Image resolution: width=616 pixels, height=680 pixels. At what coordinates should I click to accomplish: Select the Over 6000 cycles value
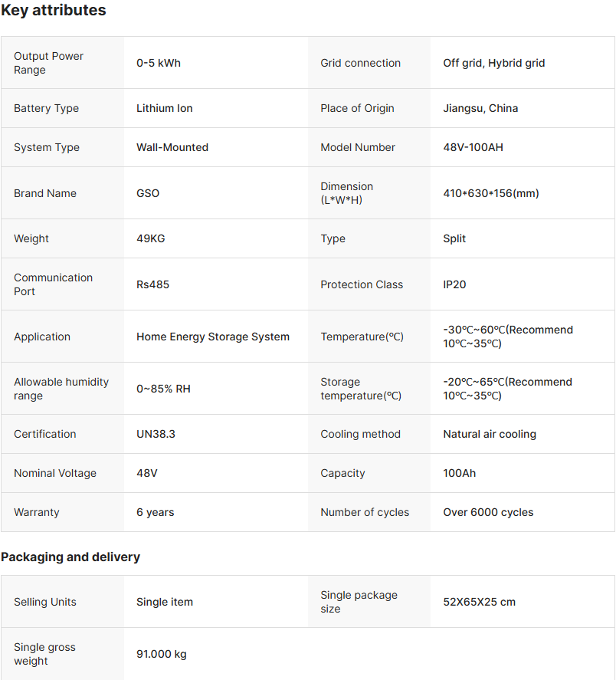pyautogui.click(x=488, y=512)
